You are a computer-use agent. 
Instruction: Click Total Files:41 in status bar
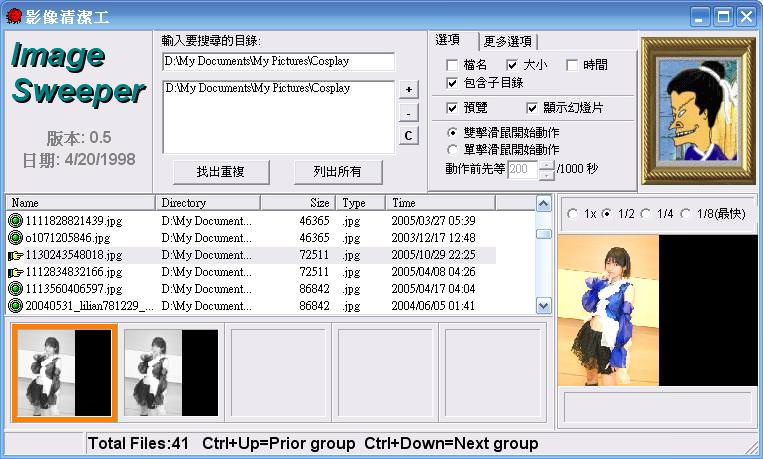(138, 443)
